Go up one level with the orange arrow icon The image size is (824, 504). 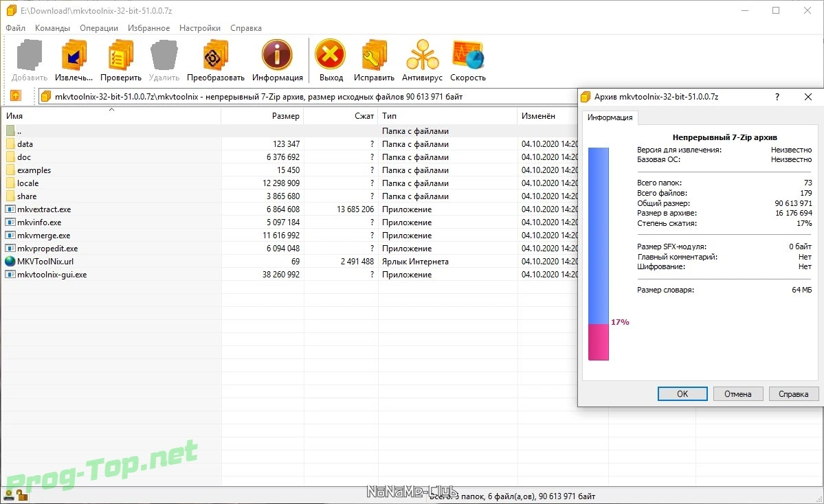[x=16, y=96]
